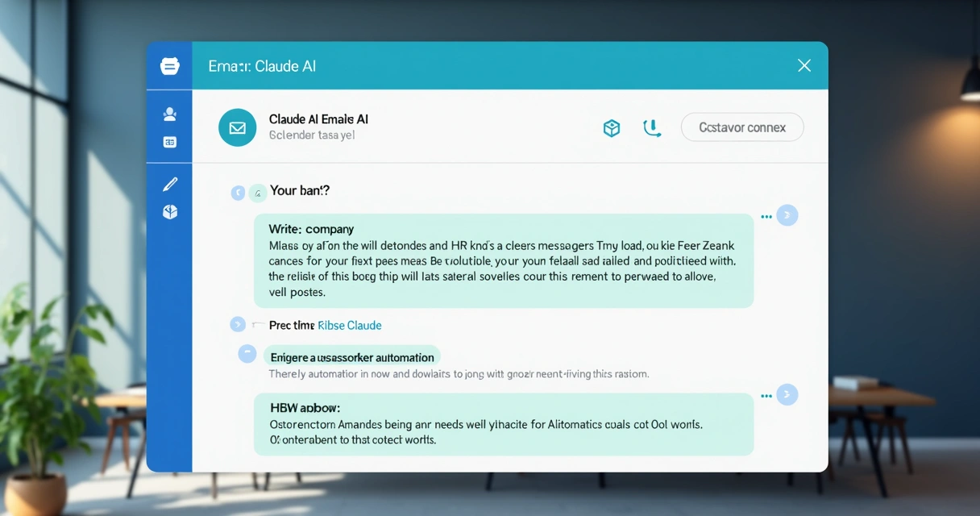Open the contacts person icon in sidebar

pyautogui.click(x=170, y=114)
